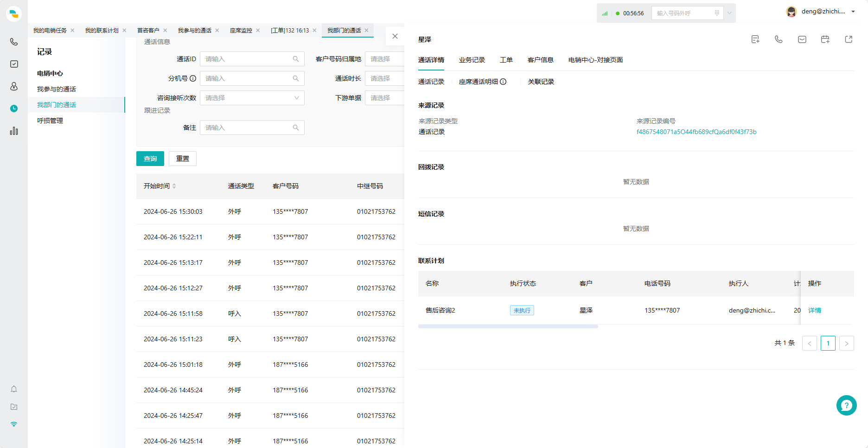
Task: Open the dial keypad icon in call bar
Action: [717, 13]
